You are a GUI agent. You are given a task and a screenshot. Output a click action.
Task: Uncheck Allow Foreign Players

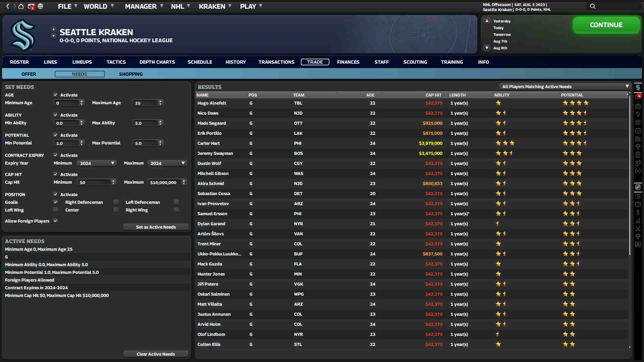(55, 221)
